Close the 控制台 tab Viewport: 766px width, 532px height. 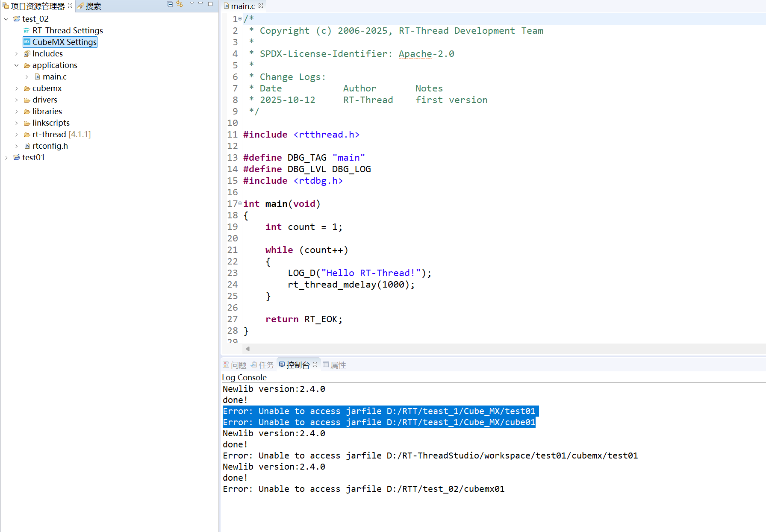point(315,364)
